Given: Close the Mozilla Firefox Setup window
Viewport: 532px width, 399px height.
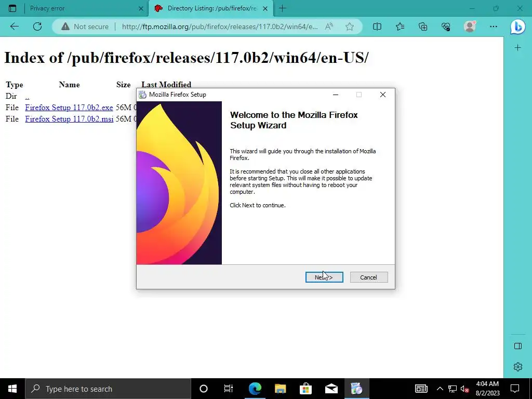Looking at the screenshot, I should tap(383, 95).
